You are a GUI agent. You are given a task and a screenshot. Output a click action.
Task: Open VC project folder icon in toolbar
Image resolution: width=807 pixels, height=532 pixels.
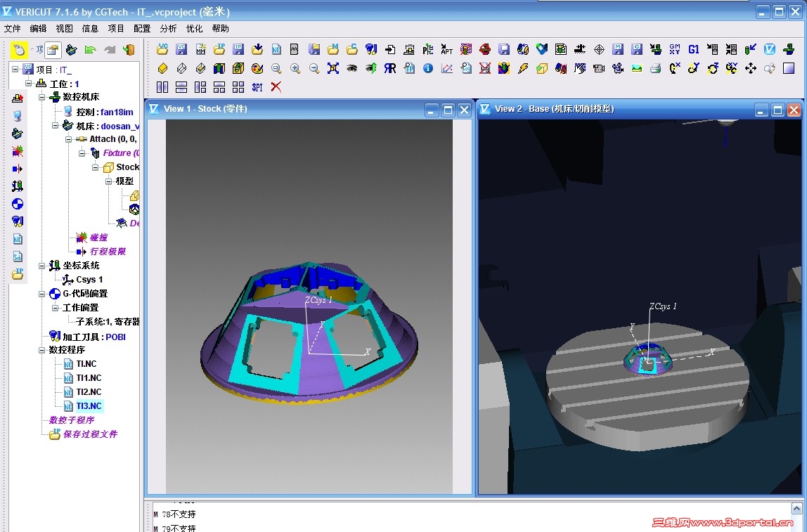pyautogui.click(x=162, y=49)
